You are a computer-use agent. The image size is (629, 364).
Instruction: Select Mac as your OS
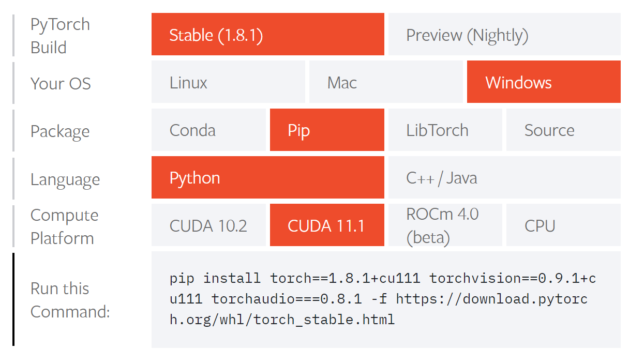(x=386, y=82)
